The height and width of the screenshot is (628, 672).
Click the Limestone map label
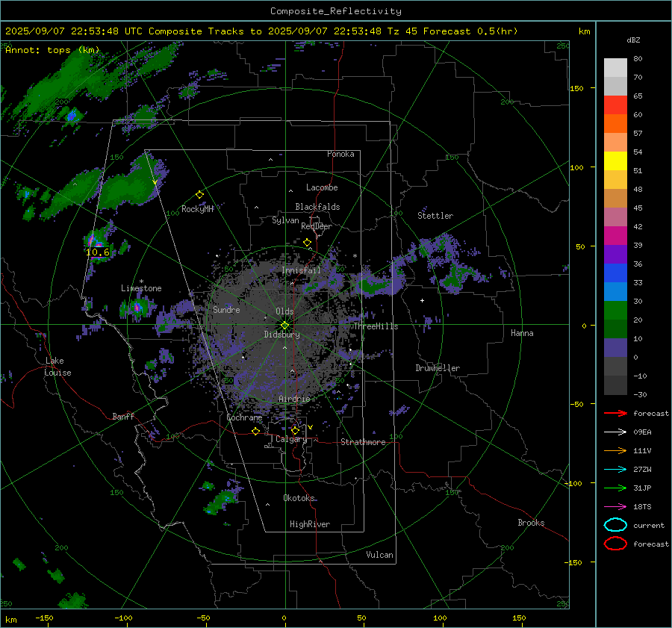tap(141, 288)
